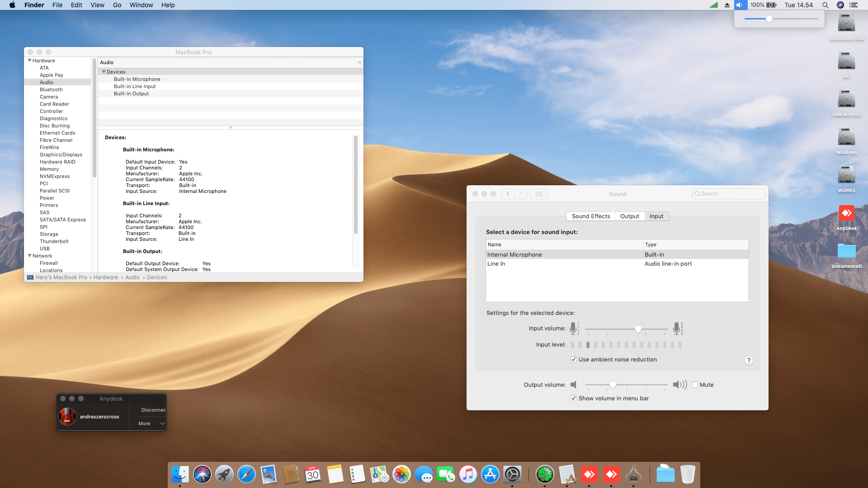Go back in Sound preferences
The height and width of the screenshot is (488, 868).
508,194
